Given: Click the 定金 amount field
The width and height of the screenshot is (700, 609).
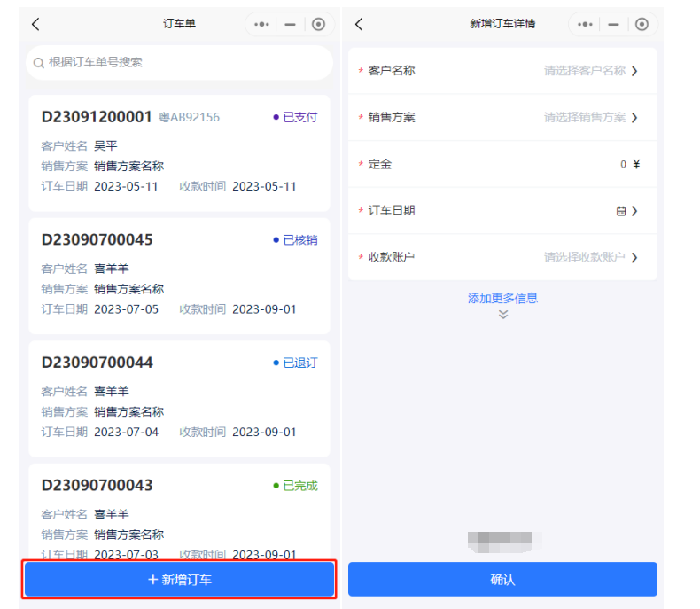Looking at the screenshot, I should tap(576, 164).
